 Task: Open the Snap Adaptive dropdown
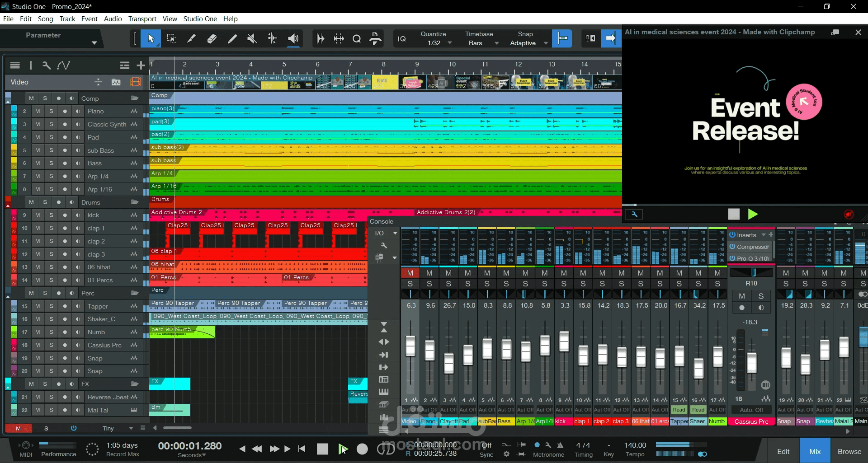[x=545, y=43]
